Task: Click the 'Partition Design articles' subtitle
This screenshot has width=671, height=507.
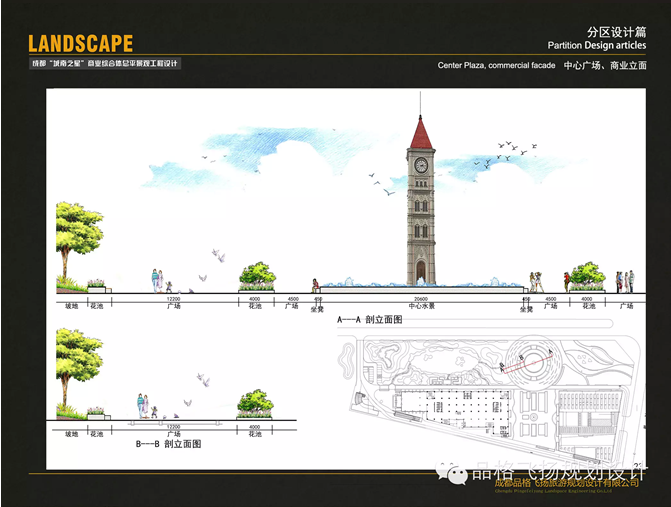Action: click(597, 45)
